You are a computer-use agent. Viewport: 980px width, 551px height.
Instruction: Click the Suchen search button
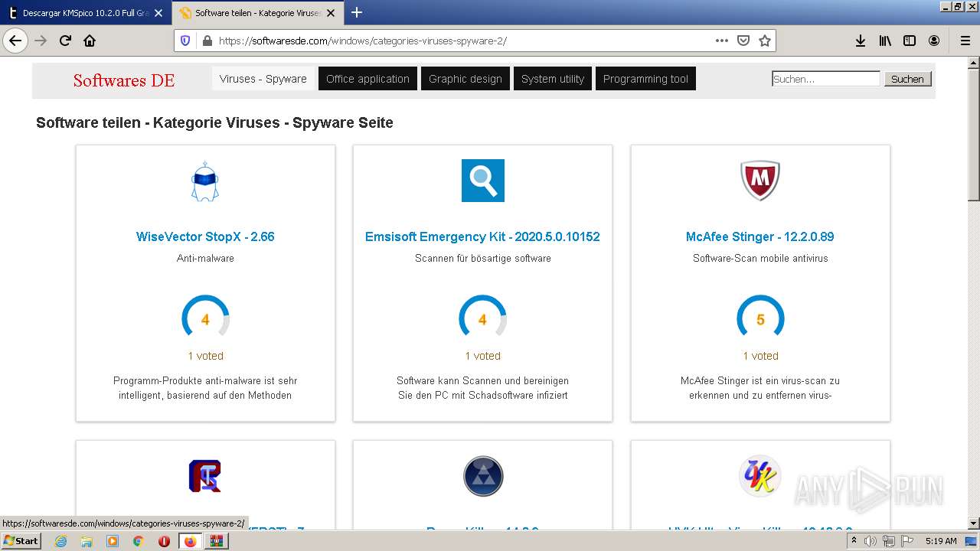pyautogui.click(x=907, y=79)
